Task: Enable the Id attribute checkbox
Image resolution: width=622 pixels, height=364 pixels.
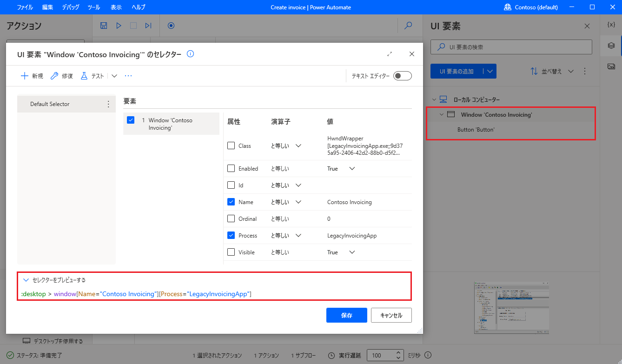Action: tap(231, 185)
